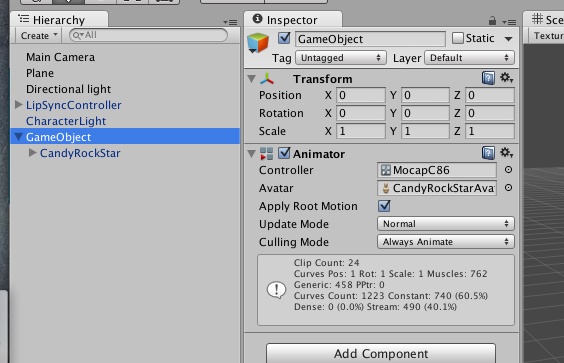Open the Update Mode dropdown
The height and width of the screenshot is (363, 564).
click(x=446, y=224)
